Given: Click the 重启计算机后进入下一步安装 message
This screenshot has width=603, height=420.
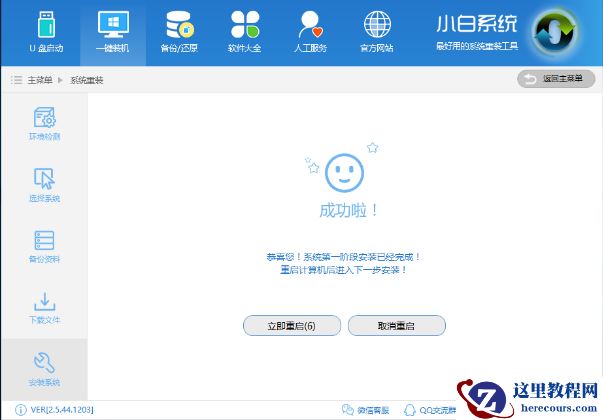Looking at the screenshot, I should (x=343, y=270).
